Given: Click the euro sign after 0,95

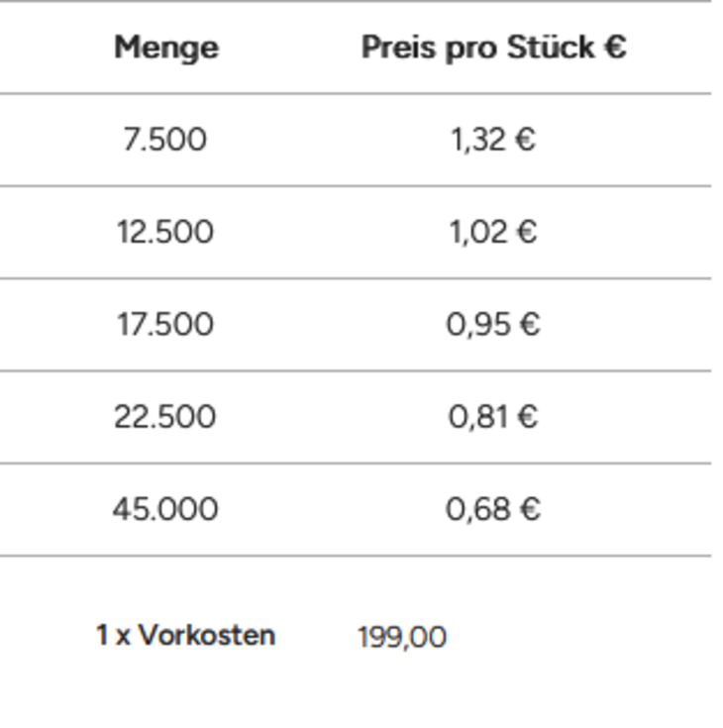Looking at the screenshot, I should pyautogui.click(x=530, y=325).
